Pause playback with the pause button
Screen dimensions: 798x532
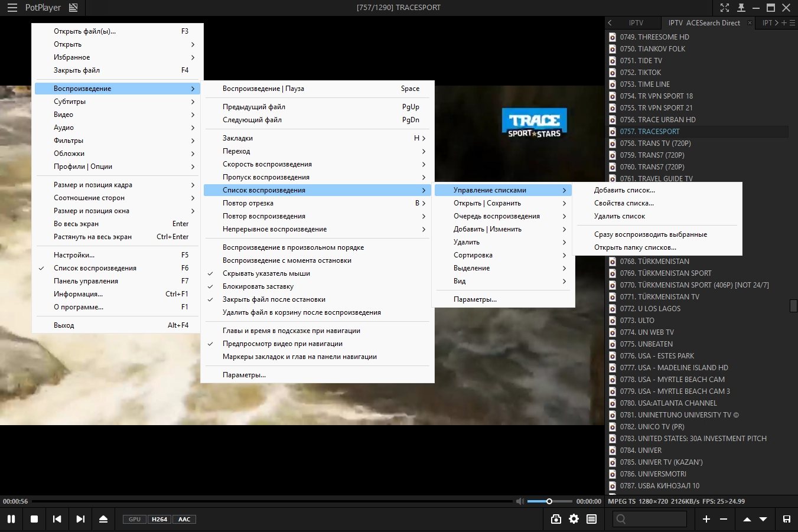pos(11,519)
